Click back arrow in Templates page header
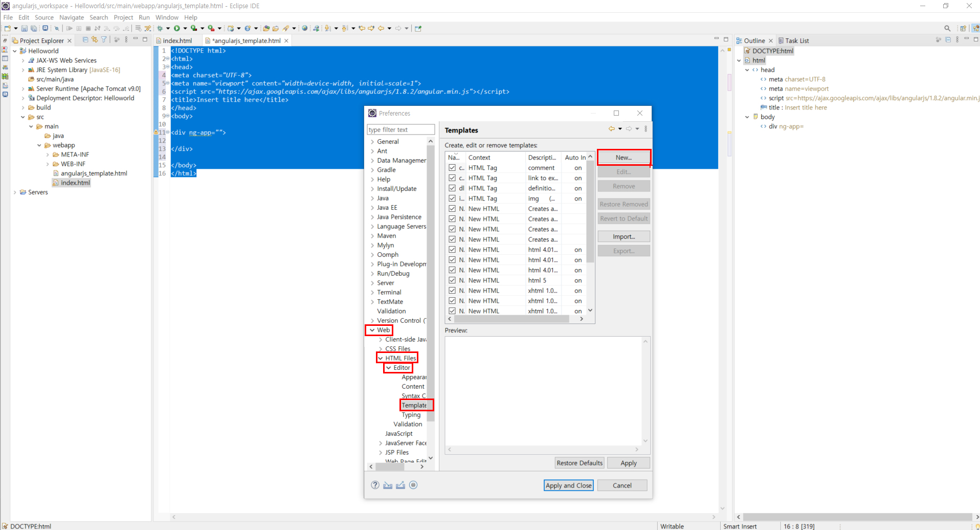Viewport: 980px width, 530px height. [612, 129]
